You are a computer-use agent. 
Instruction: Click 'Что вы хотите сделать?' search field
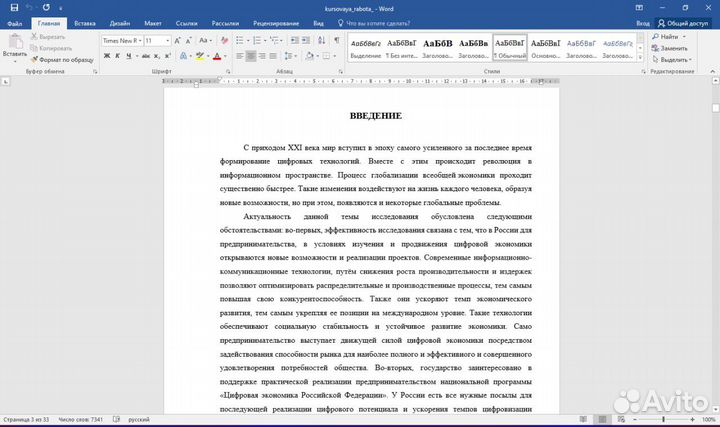[374, 23]
